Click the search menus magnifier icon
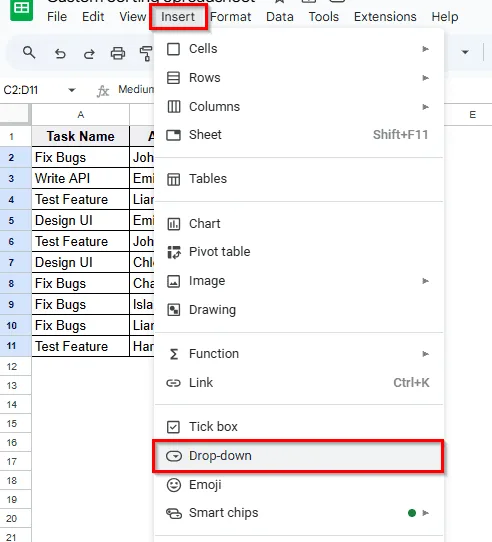 (x=29, y=53)
